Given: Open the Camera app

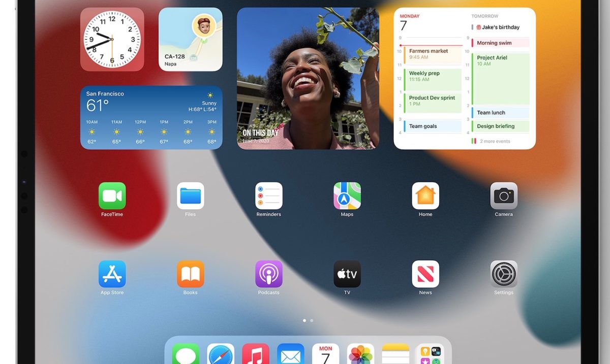Looking at the screenshot, I should (x=504, y=196).
